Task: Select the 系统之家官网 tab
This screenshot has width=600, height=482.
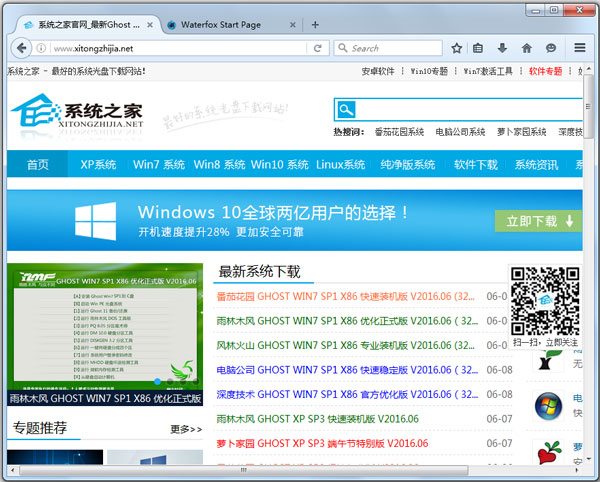Action: click(89, 25)
